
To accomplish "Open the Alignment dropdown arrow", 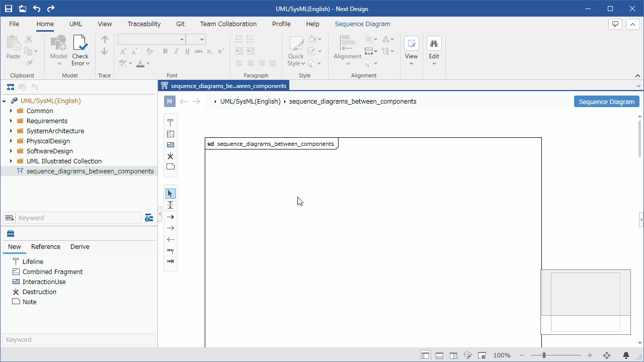I will 348,64.
